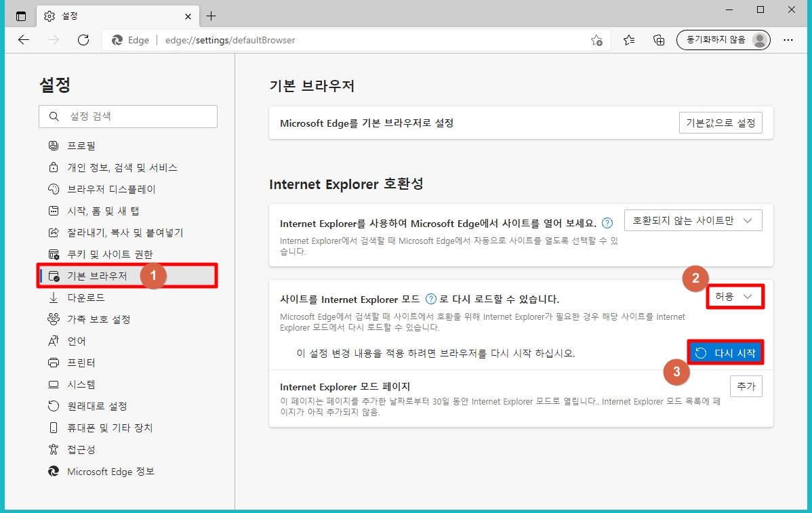Click the 설정 검색 search box
812x513 pixels.
pos(128,117)
